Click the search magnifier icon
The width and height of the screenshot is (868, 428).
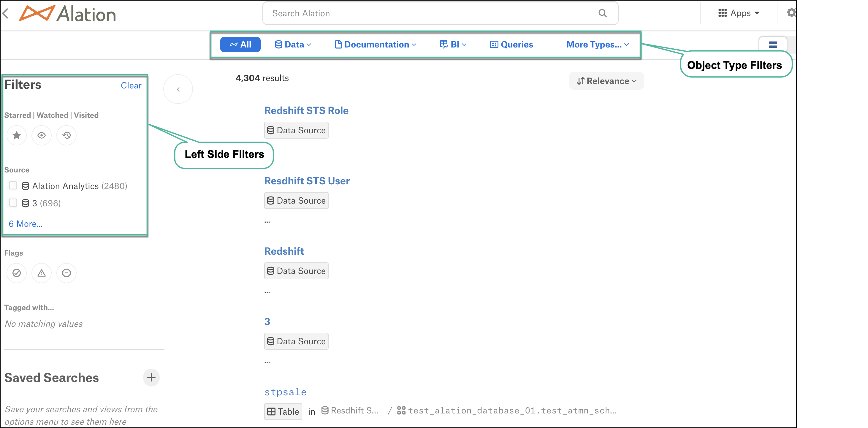603,13
